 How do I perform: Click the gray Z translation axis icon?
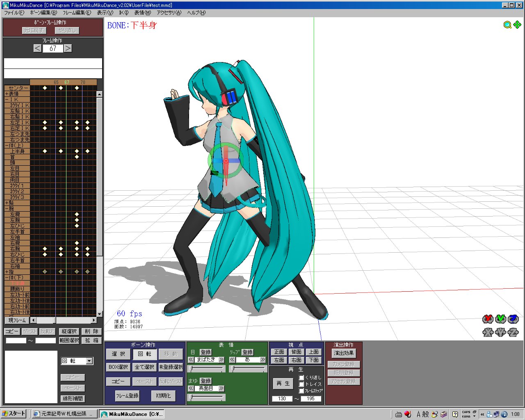513,332
